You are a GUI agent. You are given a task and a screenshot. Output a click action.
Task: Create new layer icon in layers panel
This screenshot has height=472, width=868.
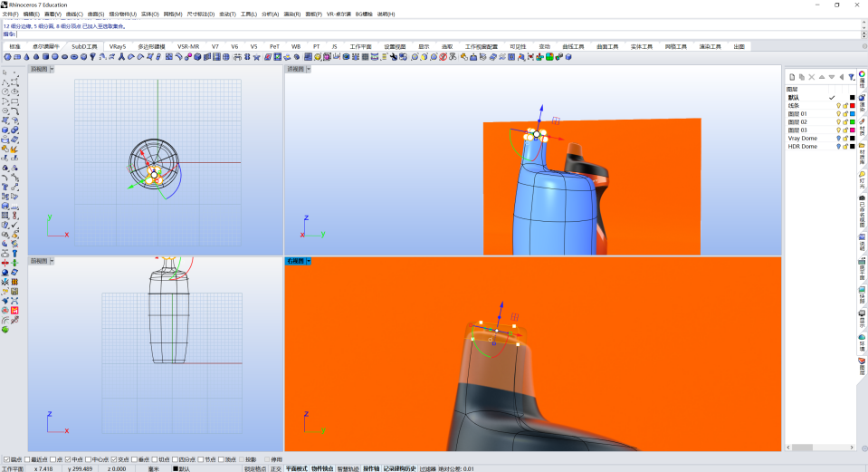(792, 77)
